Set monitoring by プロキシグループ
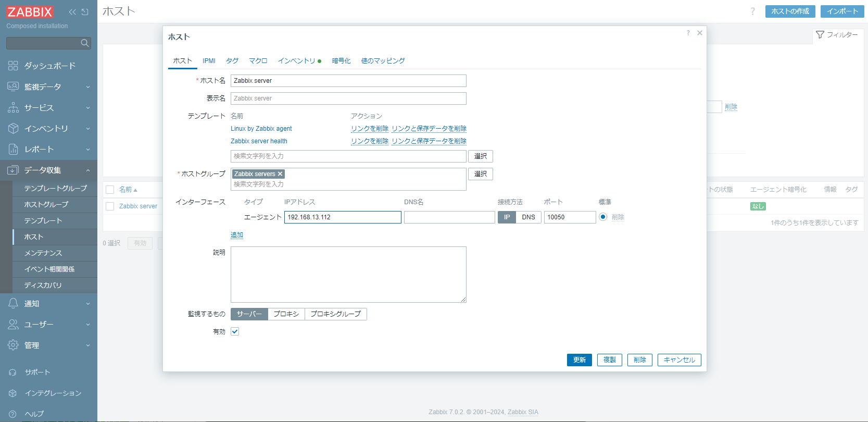 point(336,314)
